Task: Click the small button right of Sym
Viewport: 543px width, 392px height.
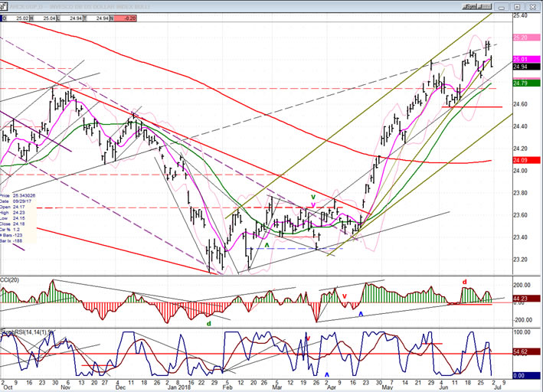Action: [x=486, y=7]
